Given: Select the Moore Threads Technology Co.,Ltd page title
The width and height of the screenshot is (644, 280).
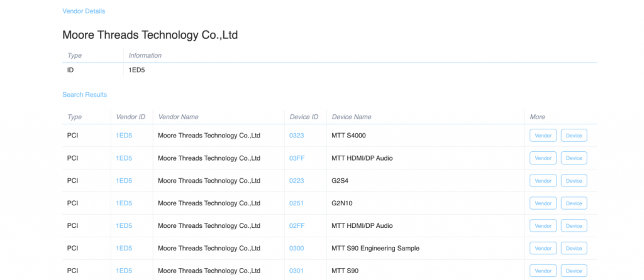Looking at the screenshot, I should click(x=150, y=35).
